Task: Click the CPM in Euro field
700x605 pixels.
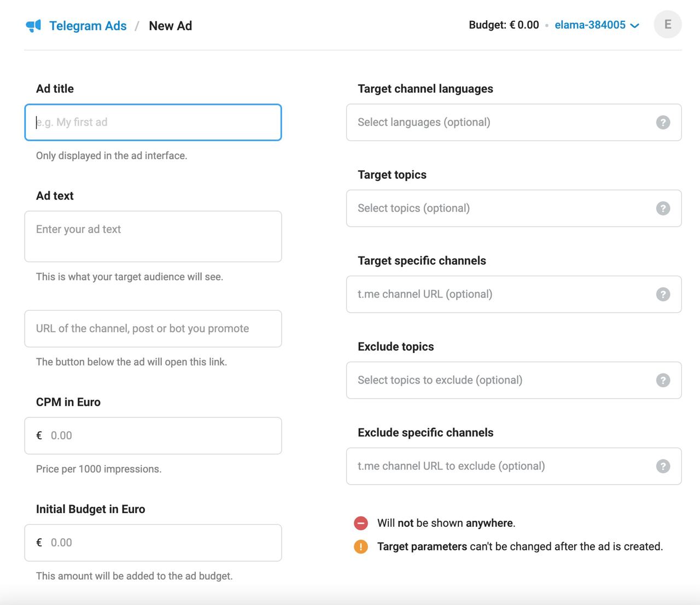Action: [x=153, y=435]
